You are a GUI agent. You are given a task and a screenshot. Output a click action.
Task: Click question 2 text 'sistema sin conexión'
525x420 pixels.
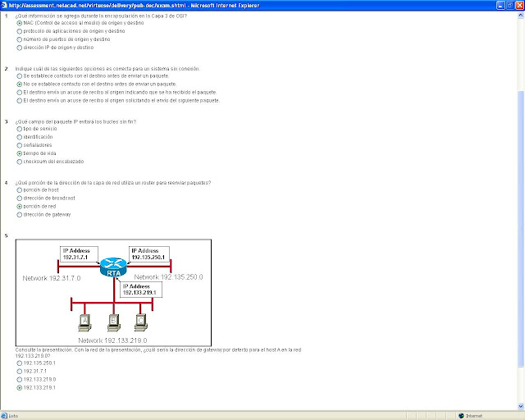(x=107, y=69)
